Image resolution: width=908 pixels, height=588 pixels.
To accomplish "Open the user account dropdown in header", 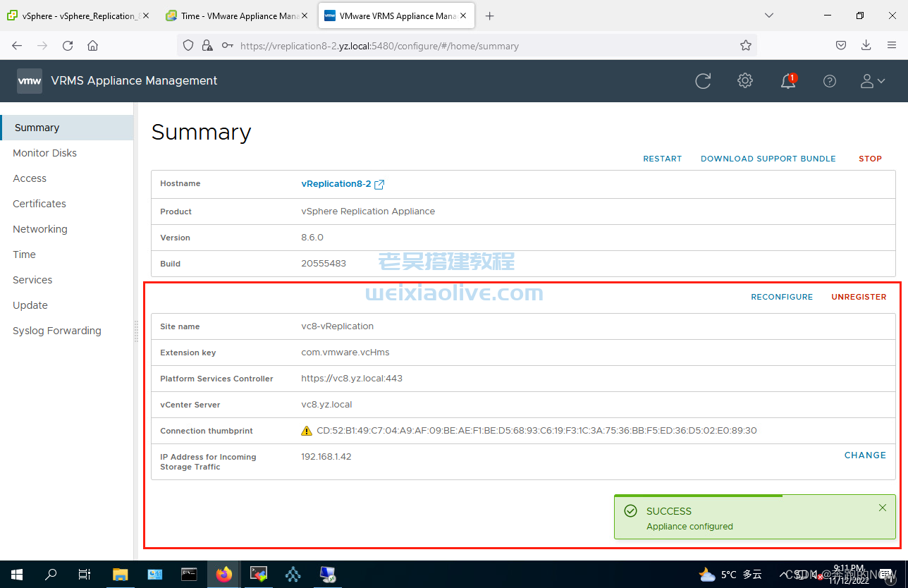I will pyautogui.click(x=872, y=81).
